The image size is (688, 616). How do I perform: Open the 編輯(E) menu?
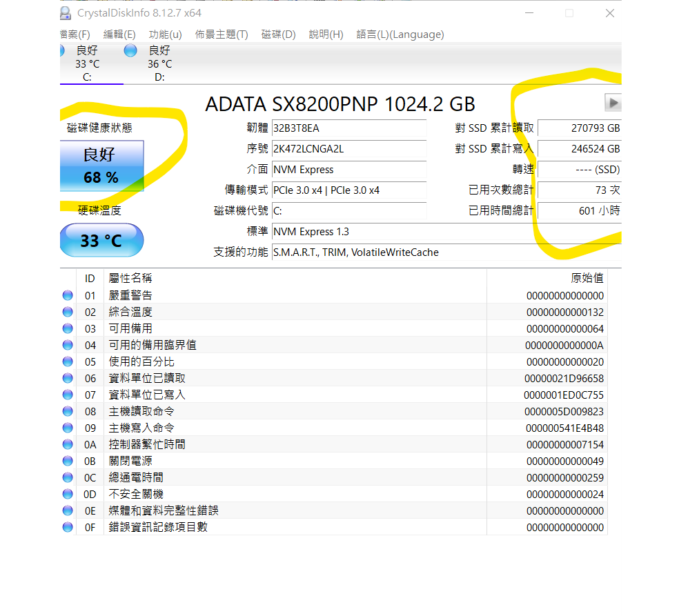(119, 34)
